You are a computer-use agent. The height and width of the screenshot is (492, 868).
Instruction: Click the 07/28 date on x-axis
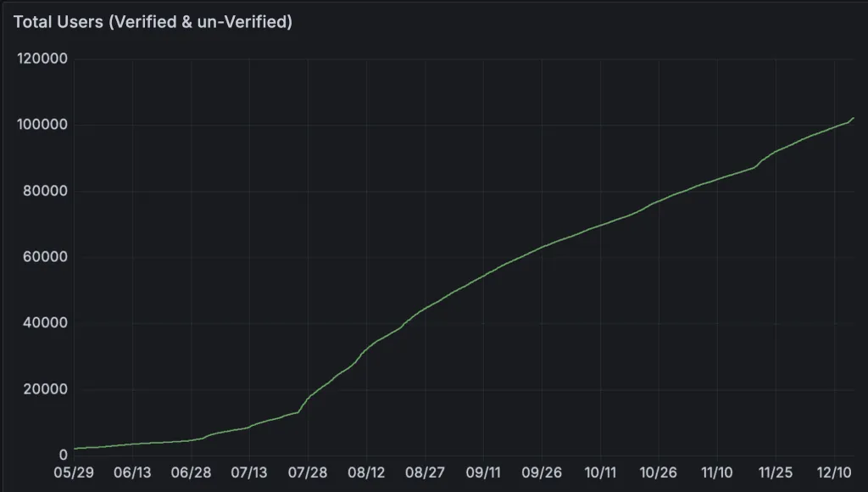[x=309, y=472]
